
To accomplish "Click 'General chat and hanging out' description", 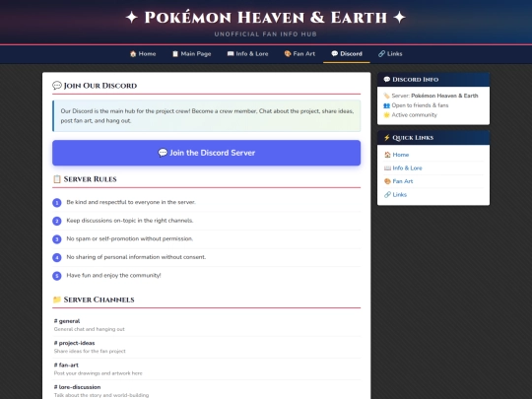I will (x=90, y=329).
